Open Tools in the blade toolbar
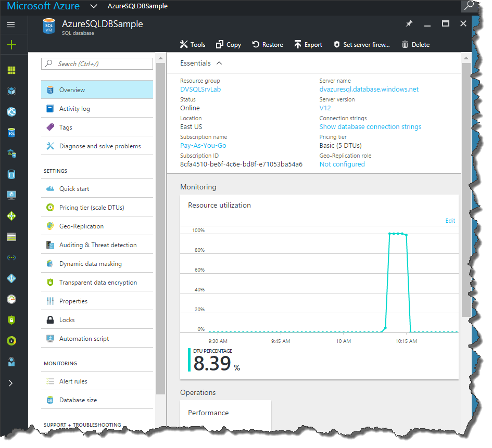 tap(193, 45)
